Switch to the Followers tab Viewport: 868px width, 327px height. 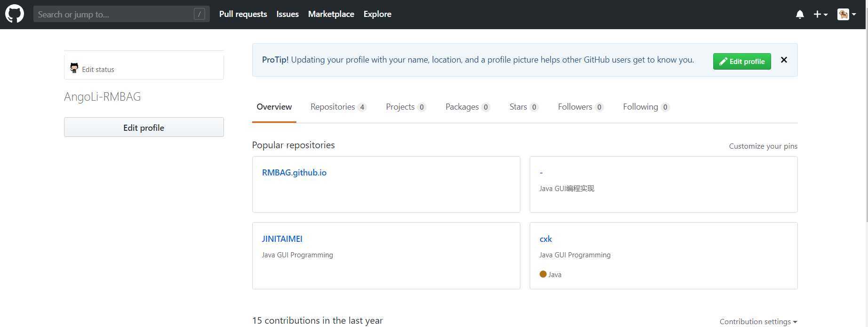[x=581, y=107]
